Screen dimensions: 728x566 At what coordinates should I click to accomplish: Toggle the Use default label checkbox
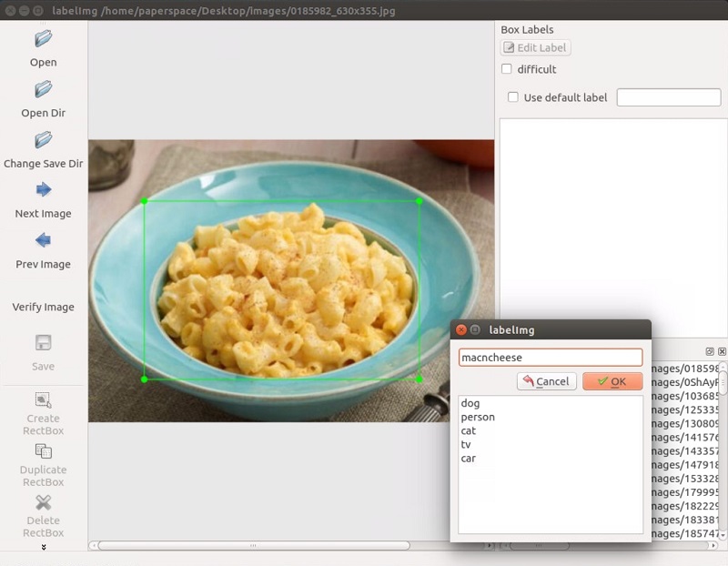click(513, 97)
